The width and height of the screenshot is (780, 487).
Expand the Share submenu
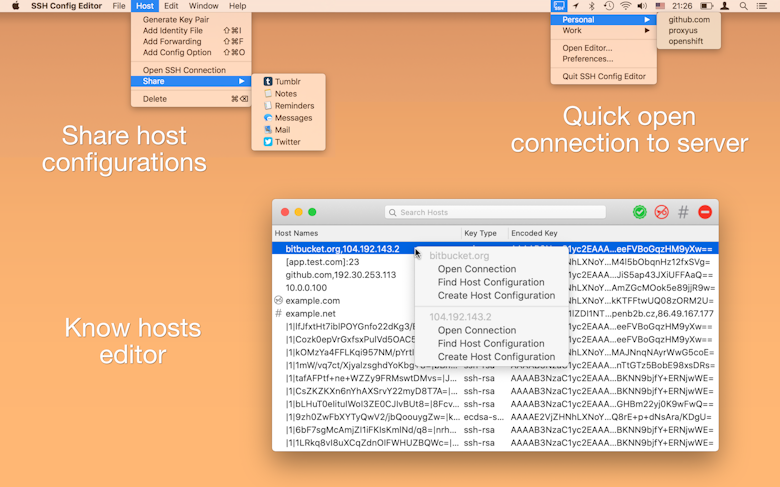(x=191, y=81)
